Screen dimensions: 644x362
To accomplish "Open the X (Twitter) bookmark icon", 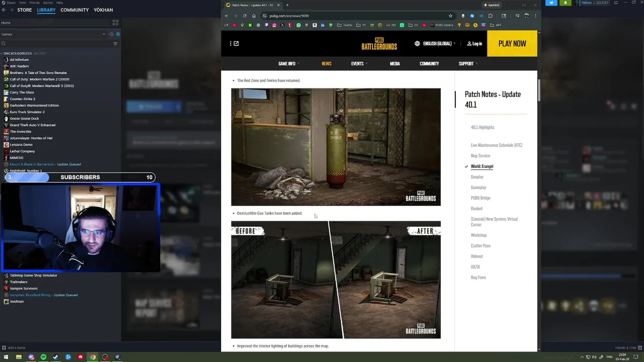I will (282, 25).
